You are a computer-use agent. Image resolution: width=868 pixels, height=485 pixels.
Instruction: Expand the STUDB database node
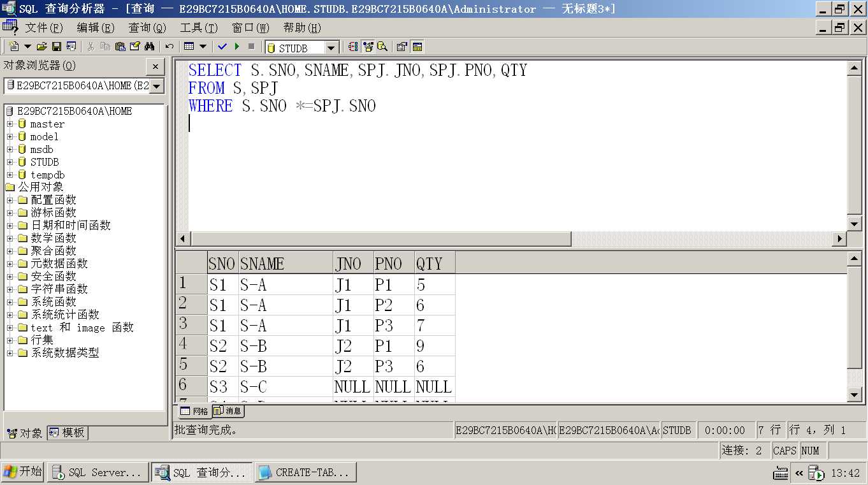click(x=10, y=162)
